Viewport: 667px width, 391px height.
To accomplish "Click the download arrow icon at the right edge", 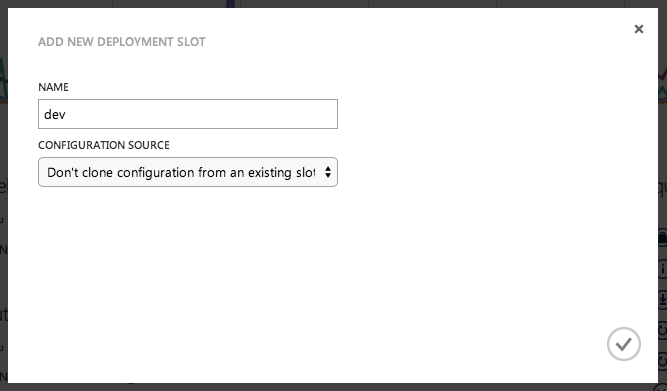I will (662, 299).
